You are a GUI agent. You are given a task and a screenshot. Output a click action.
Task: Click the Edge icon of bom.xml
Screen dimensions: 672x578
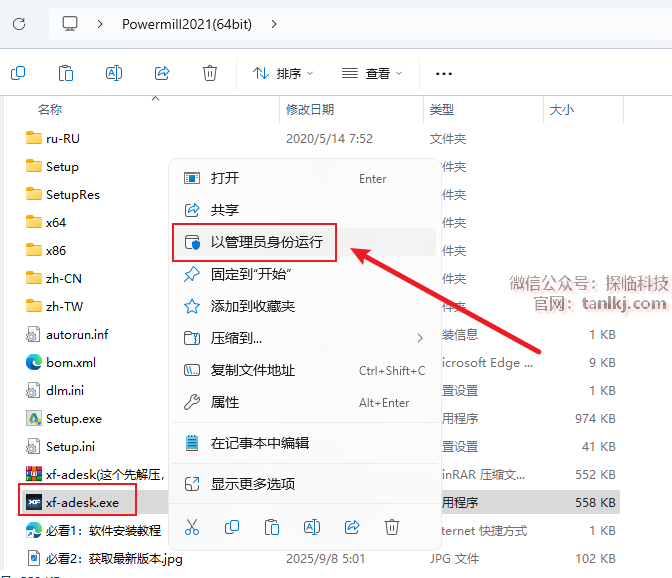[34, 362]
